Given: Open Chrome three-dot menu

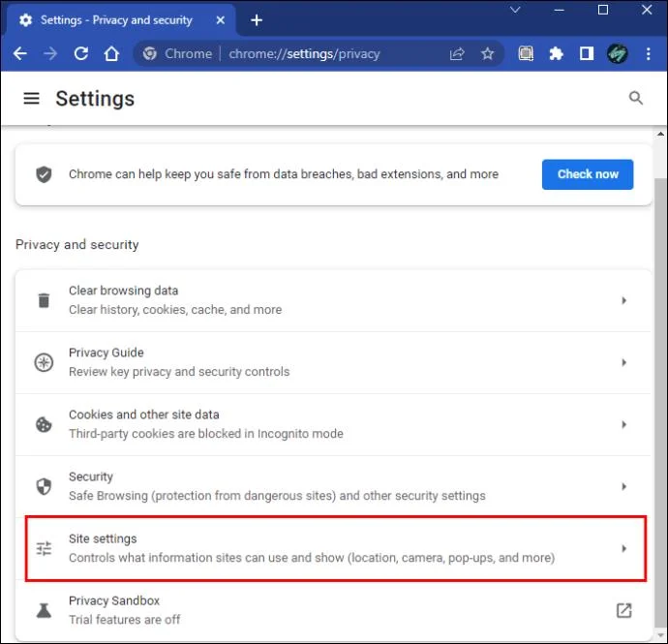Looking at the screenshot, I should [648, 53].
